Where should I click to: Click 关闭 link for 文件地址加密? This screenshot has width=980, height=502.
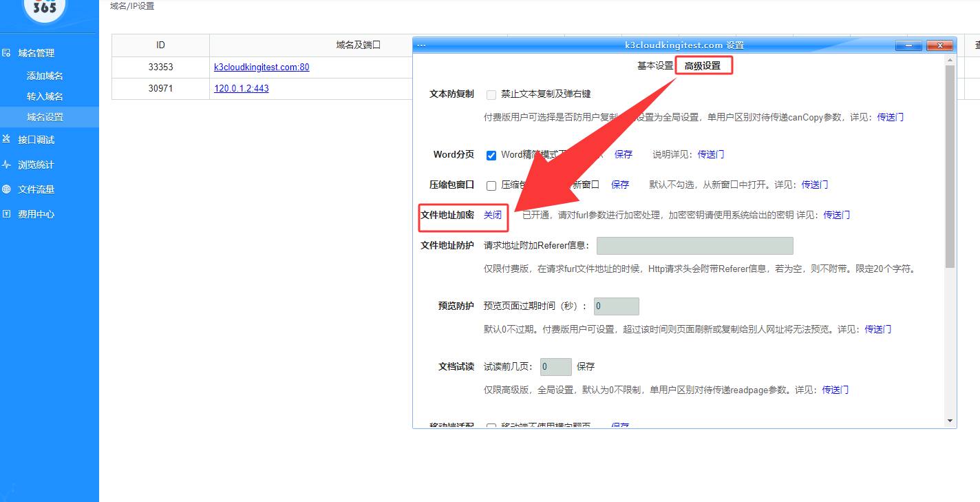(x=493, y=215)
